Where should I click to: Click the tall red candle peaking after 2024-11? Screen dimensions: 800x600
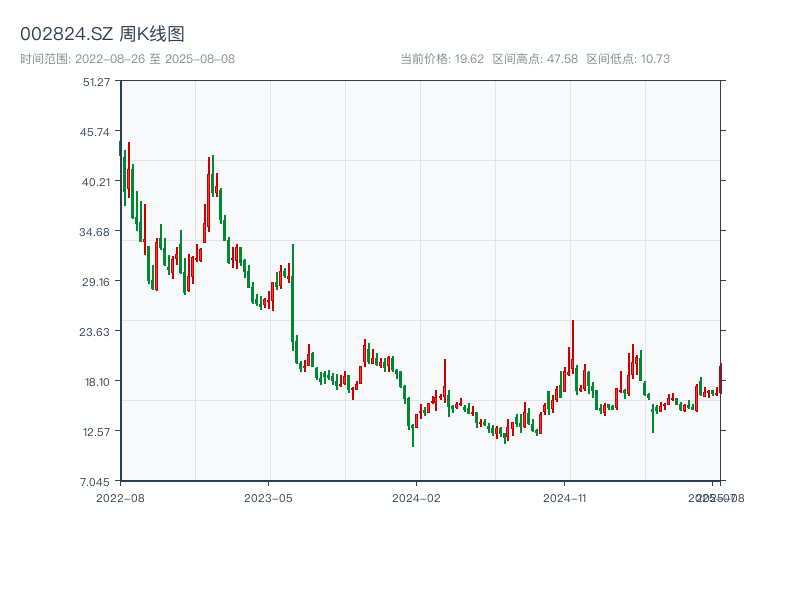(x=573, y=345)
